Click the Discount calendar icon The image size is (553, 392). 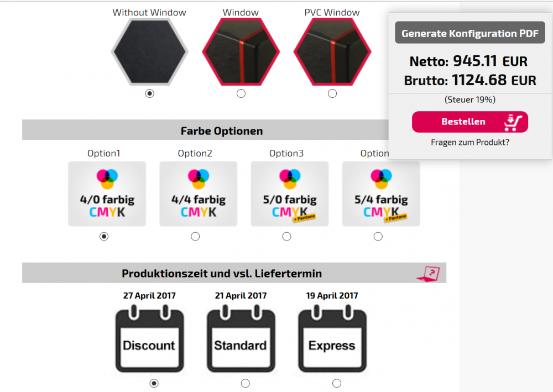tap(149, 339)
